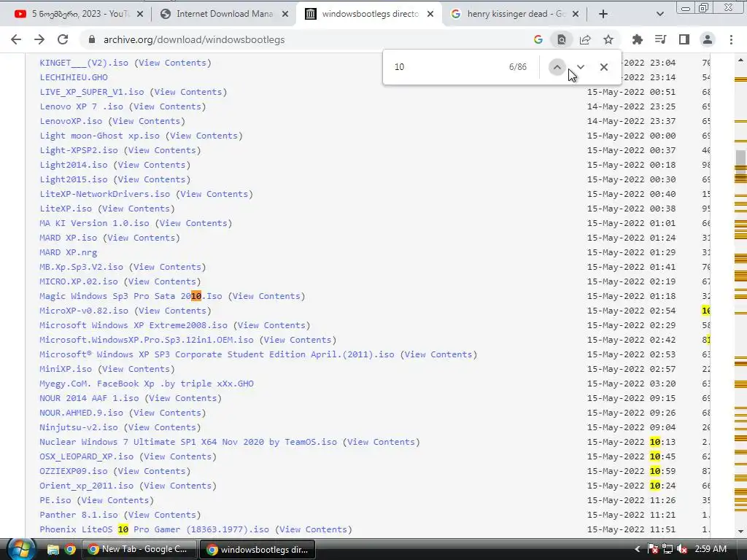Jump to the previous find result
The image size is (747, 560).
tap(557, 67)
